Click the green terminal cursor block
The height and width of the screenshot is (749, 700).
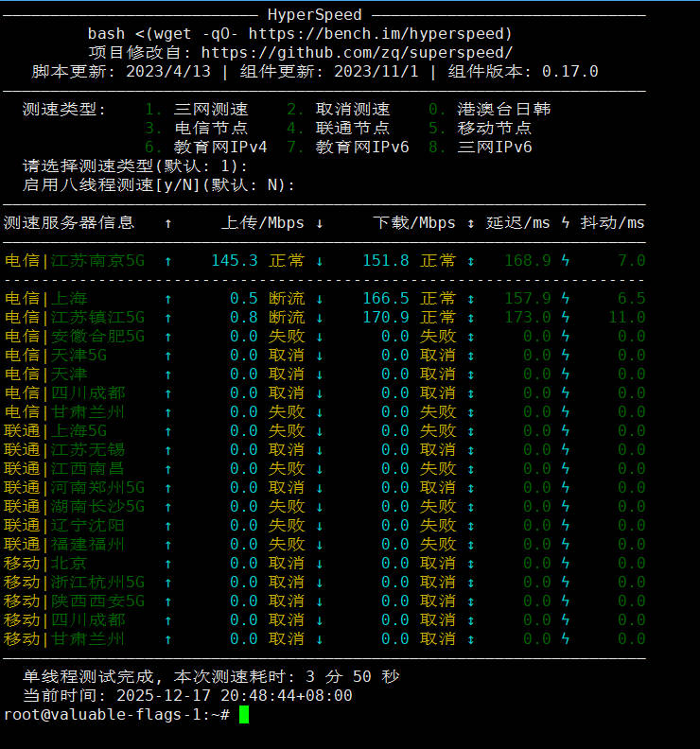244,715
